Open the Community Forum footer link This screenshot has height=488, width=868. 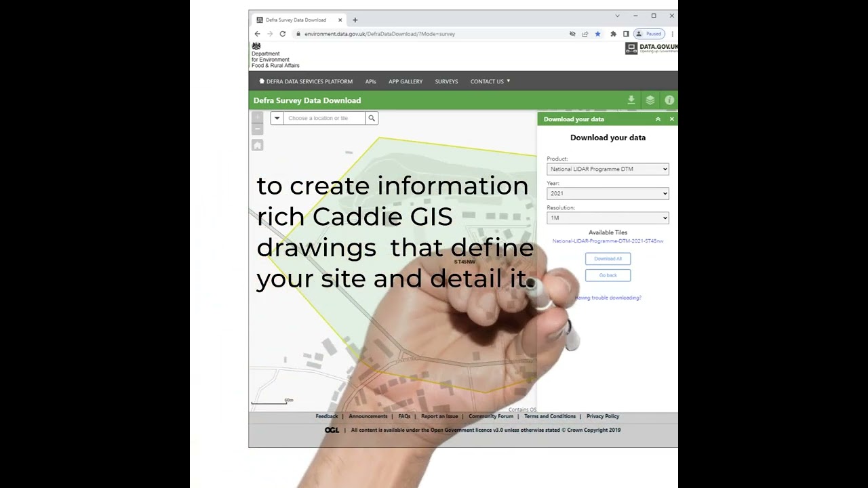click(x=491, y=416)
